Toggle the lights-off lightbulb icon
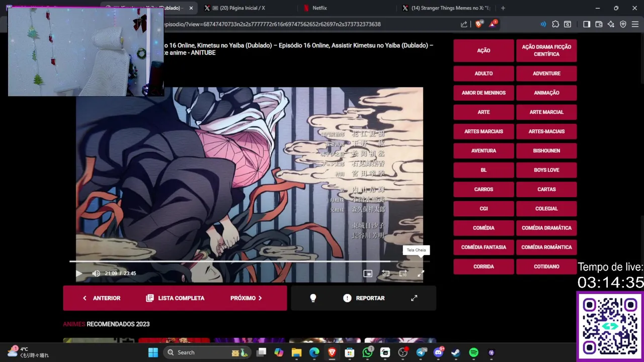The image size is (644, 362). pos(313,298)
